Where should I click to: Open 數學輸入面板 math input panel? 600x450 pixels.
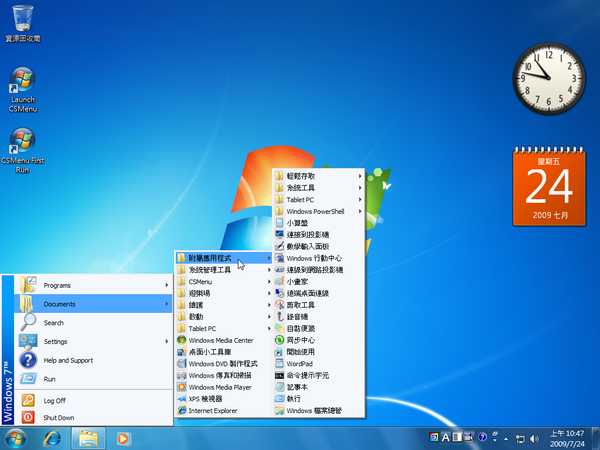point(319,246)
